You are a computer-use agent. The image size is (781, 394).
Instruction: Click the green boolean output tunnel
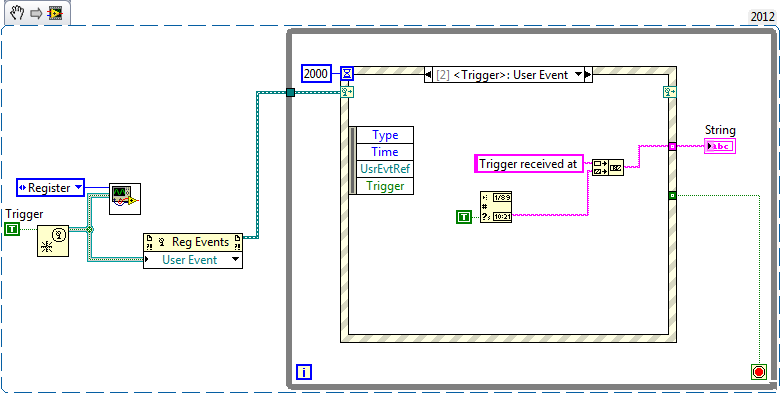pyautogui.click(x=672, y=196)
